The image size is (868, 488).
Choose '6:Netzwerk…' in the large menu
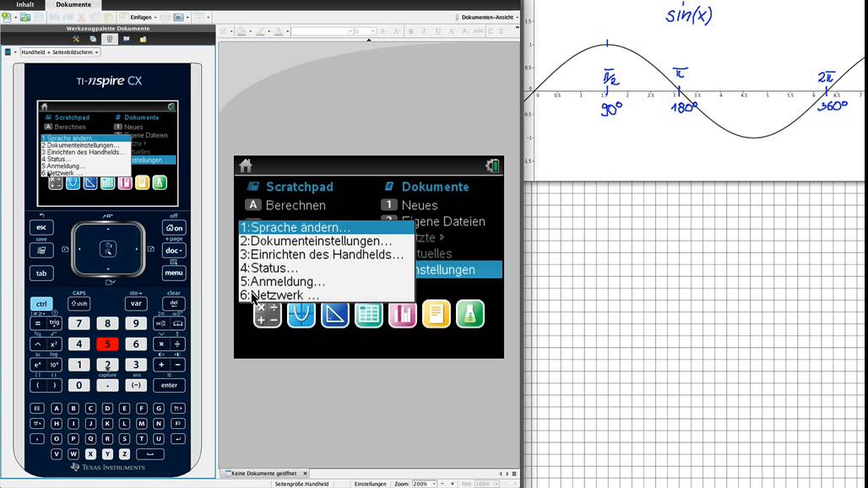pyautogui.click(x=327, y=296)
